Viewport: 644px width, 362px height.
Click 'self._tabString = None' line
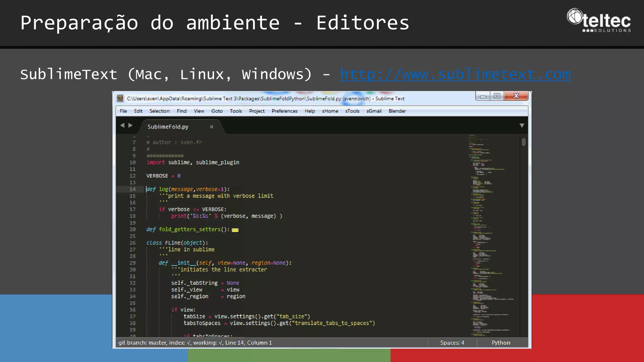point(205,283)
